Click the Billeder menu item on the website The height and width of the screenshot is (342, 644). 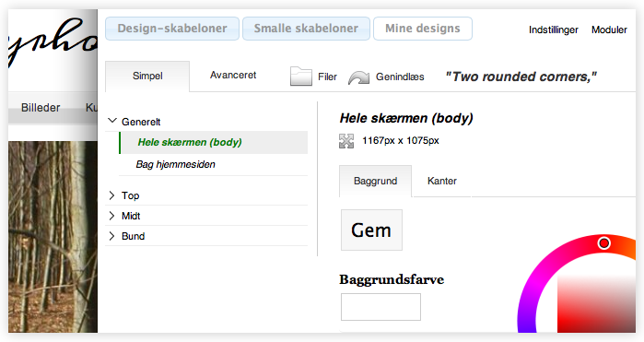coord(41,108)
